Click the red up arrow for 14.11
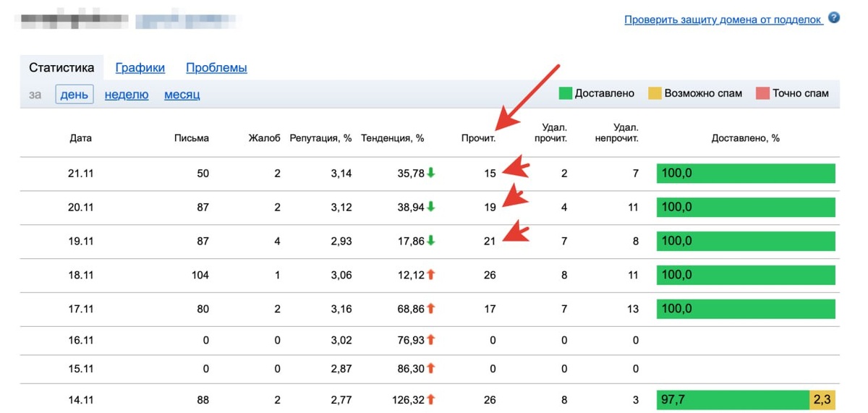Viewport: 868px width, 413px height. pos(431,399)
